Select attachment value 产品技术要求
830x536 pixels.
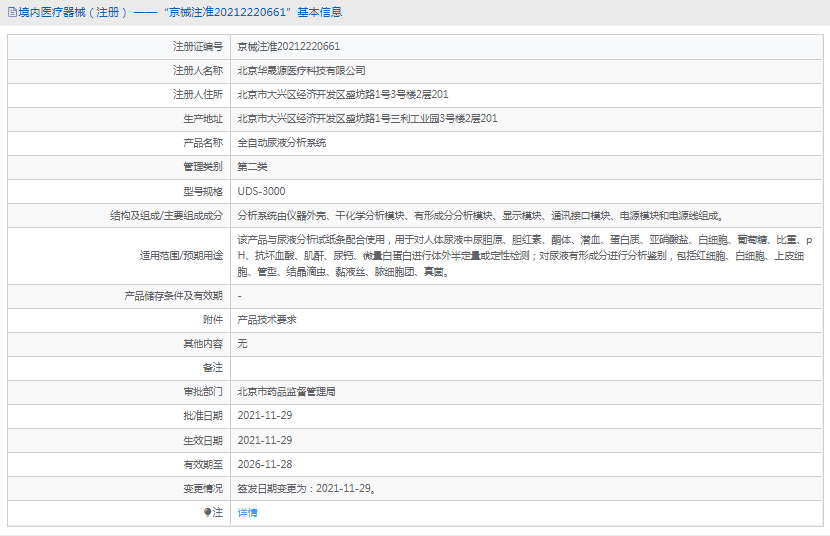pos(267,320)
